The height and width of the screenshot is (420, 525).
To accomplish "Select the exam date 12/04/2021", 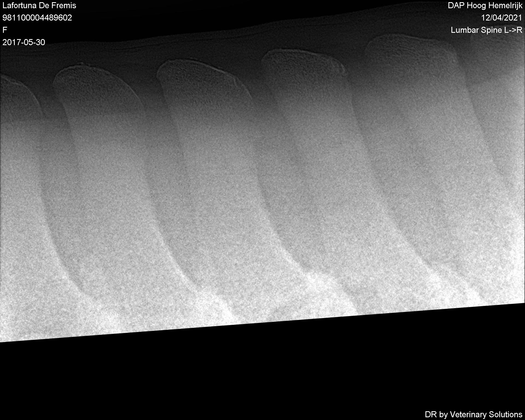I will coord(502,18).
